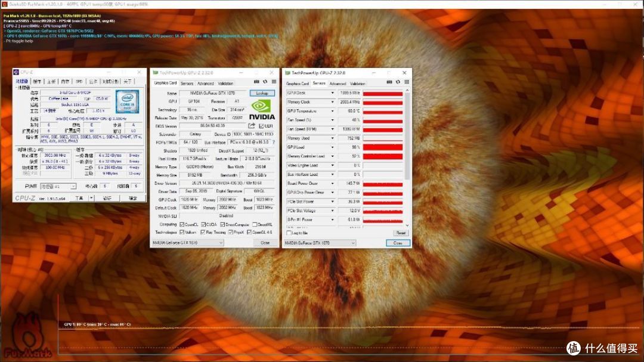Click the Sensors list vertical scrollbar
This screenshot has width=644, height=362.
(x=407, y=137)
